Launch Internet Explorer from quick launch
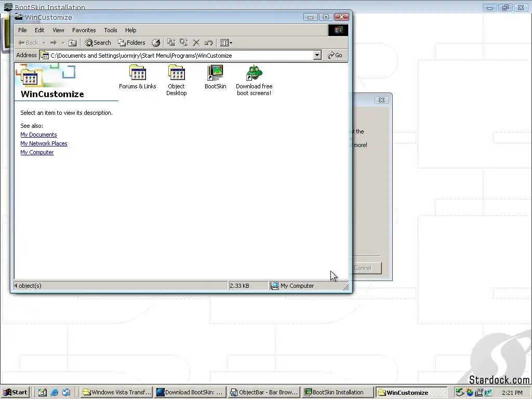Viewport: 532px width, 399px height. 54,393
